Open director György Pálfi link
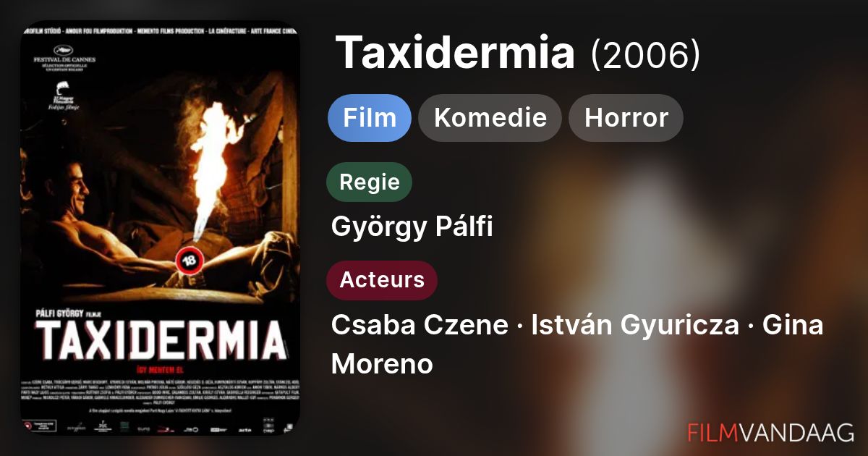 [412, 227]
